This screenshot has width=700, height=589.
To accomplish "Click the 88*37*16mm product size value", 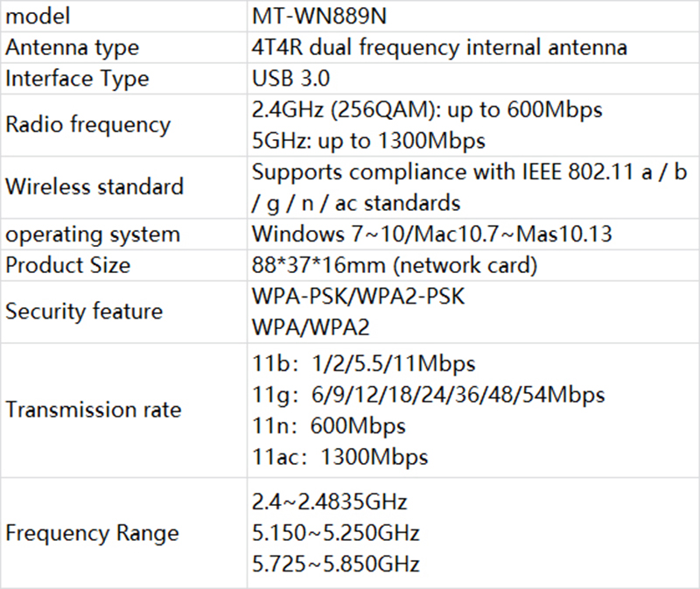I will (393, 265).
